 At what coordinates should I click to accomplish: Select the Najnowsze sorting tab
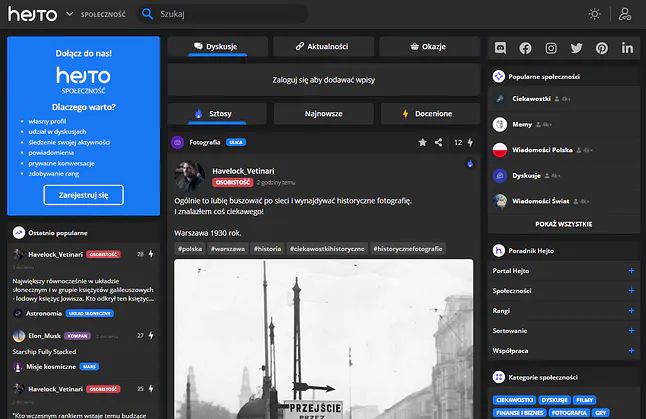click(323, 114)
